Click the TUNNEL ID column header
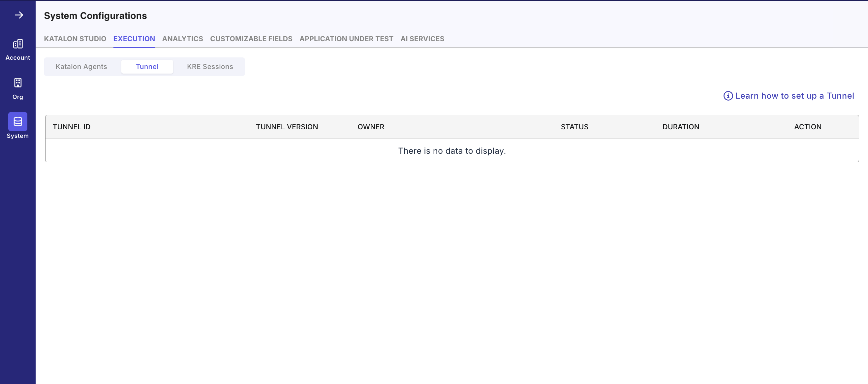868x384 pixels. click(72, 127)
